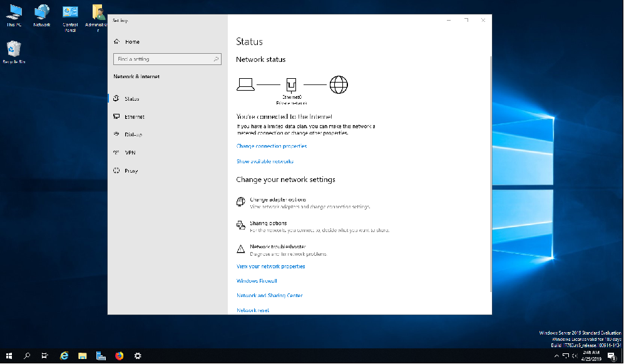
Task: Show hidden system tray icons
Action: [x=556, y=356]
